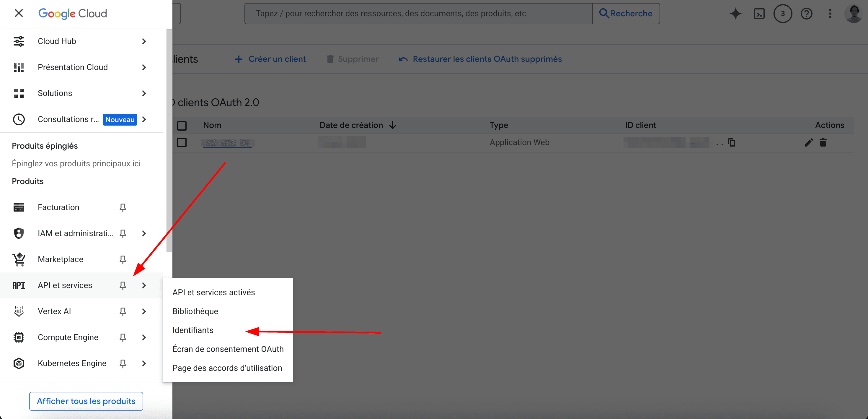This screenshot has width=868, height=419.
Task: Pin Facturation product
Action: [x=123, y=207]
